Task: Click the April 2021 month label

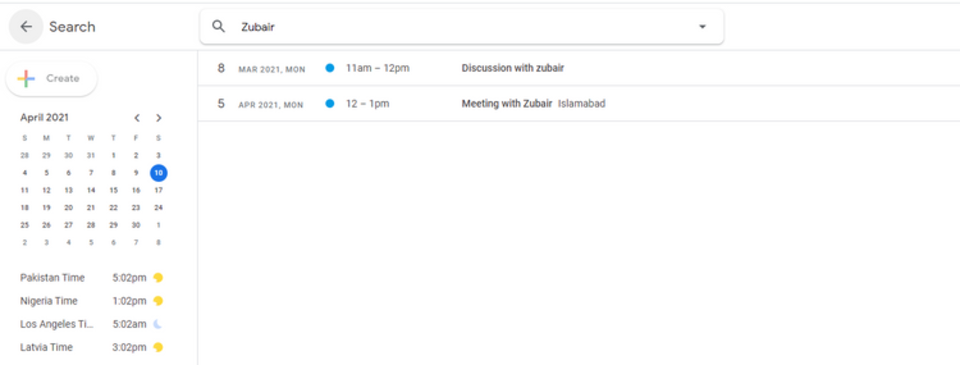Action: (x=45, y=118)
